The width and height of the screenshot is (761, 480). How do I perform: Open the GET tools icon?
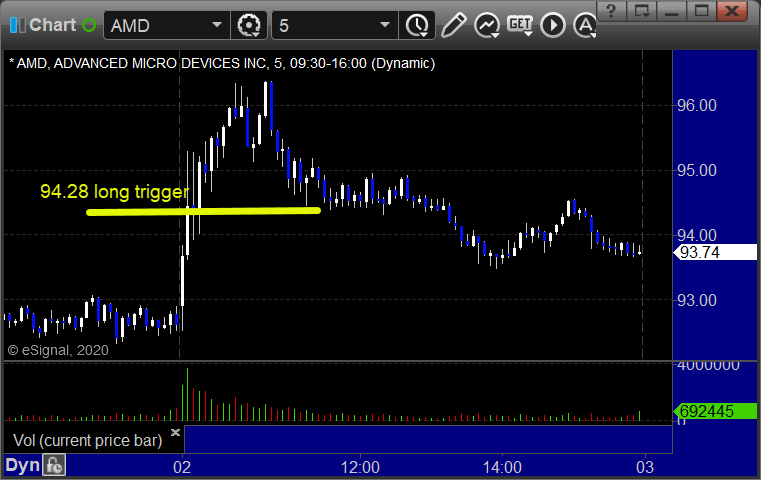520,25
